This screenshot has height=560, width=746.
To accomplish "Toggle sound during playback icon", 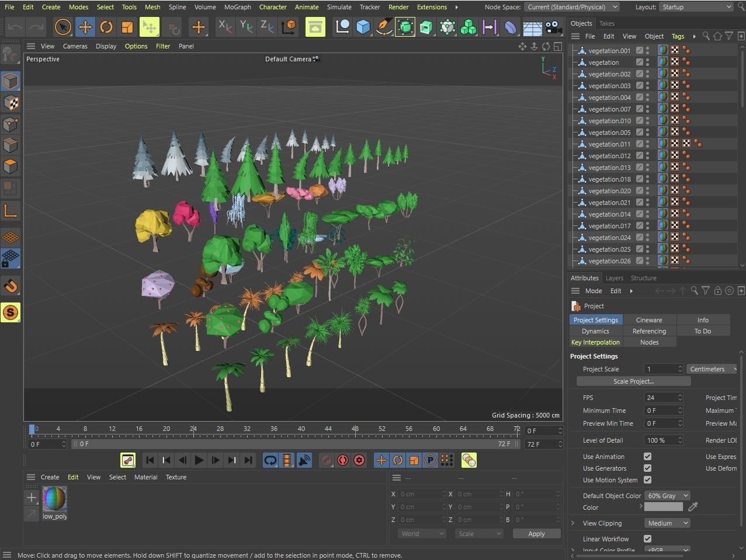I will 304,460.
